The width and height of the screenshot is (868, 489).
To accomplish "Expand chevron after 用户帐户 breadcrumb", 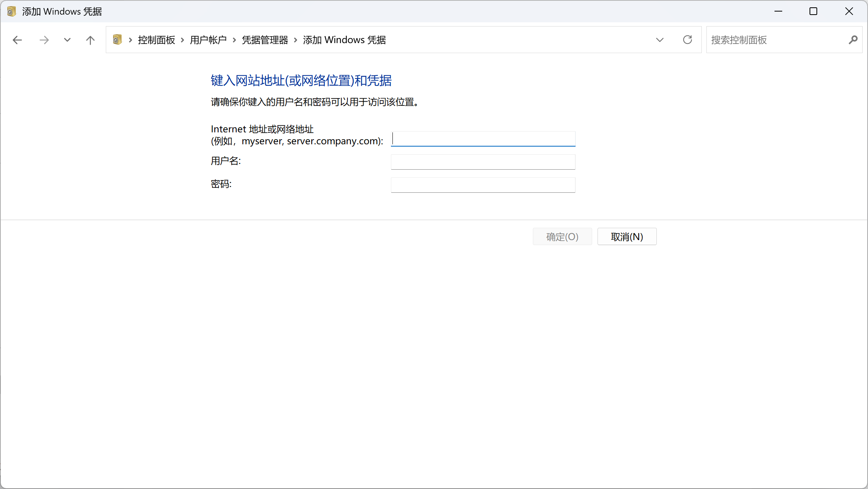I will pyautogui.click(x=234, y=40).
